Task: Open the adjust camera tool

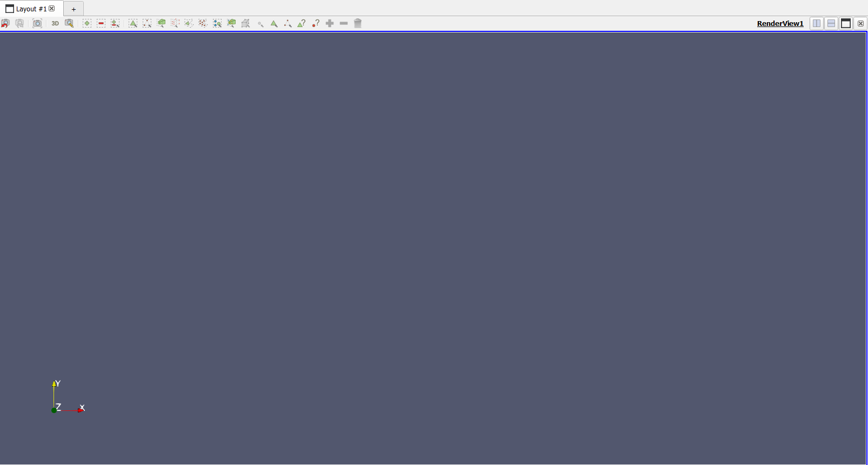Action: (x=69, y=23)
